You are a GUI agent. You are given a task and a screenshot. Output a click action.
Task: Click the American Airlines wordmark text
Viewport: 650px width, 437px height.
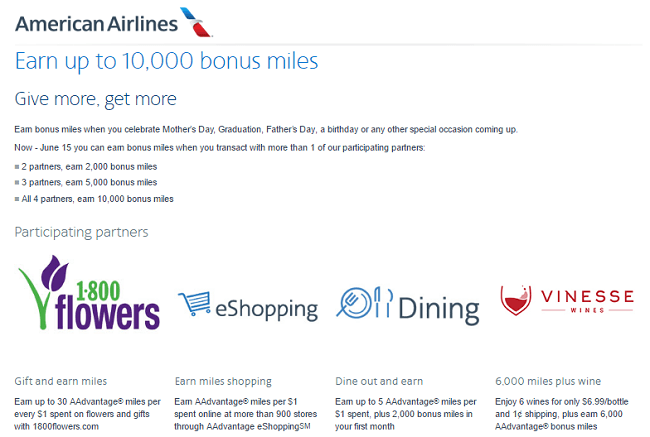[97, 24]
